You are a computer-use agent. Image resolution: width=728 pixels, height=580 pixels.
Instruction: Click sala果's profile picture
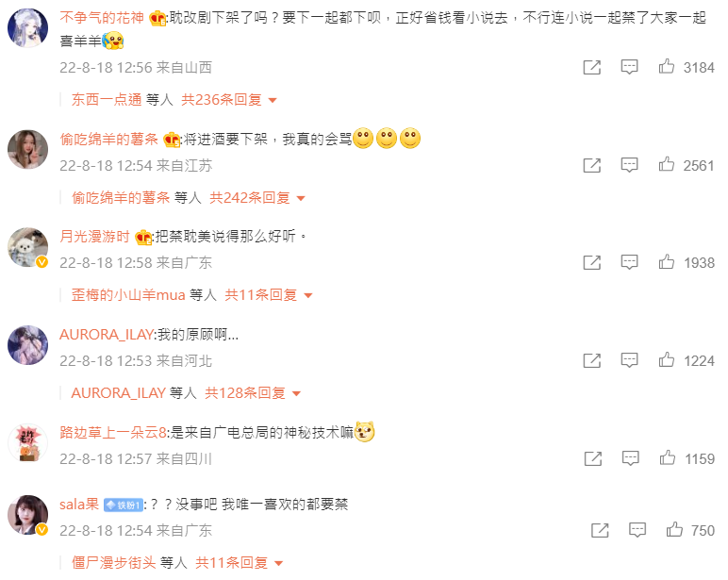tap(28, 515)
